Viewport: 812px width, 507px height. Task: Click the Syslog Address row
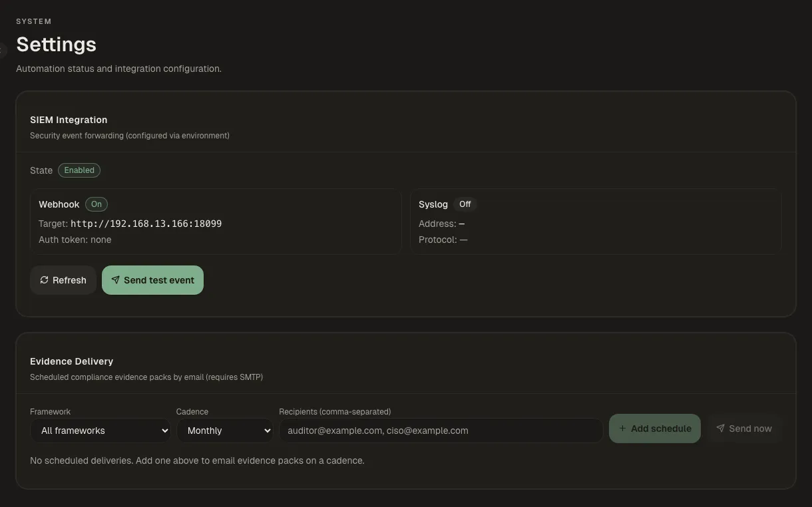tap(442, 224)
